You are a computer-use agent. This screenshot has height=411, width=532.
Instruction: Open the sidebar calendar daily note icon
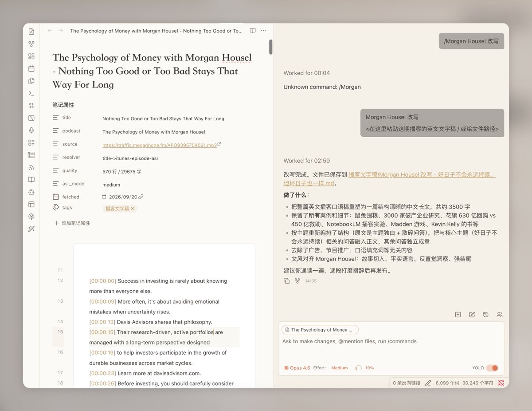tap(31, 69)
